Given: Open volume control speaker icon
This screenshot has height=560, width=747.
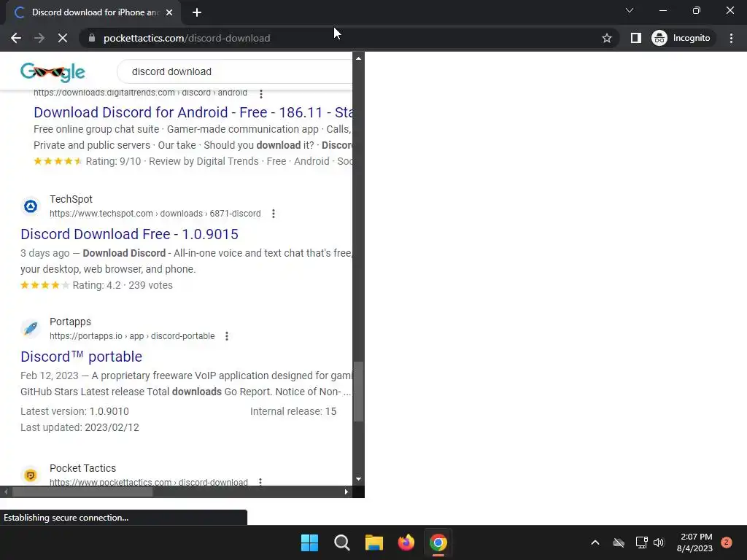Looking at the screenshot, I should coord(659,542).
